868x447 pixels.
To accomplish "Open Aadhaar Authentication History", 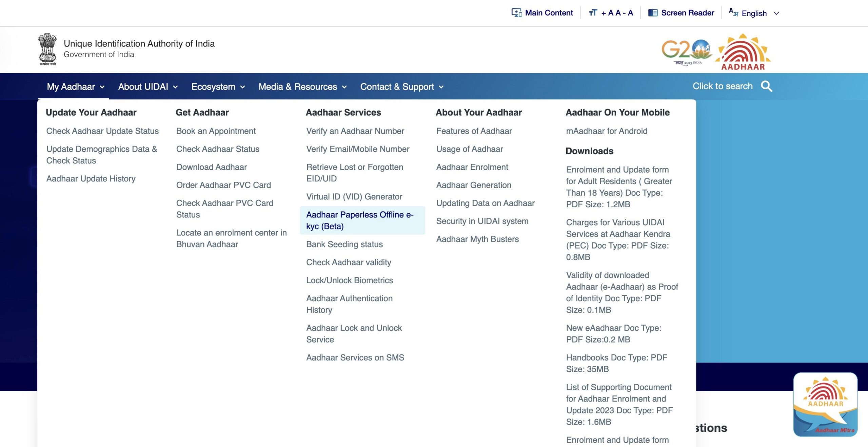I will [x=350, y=304].
